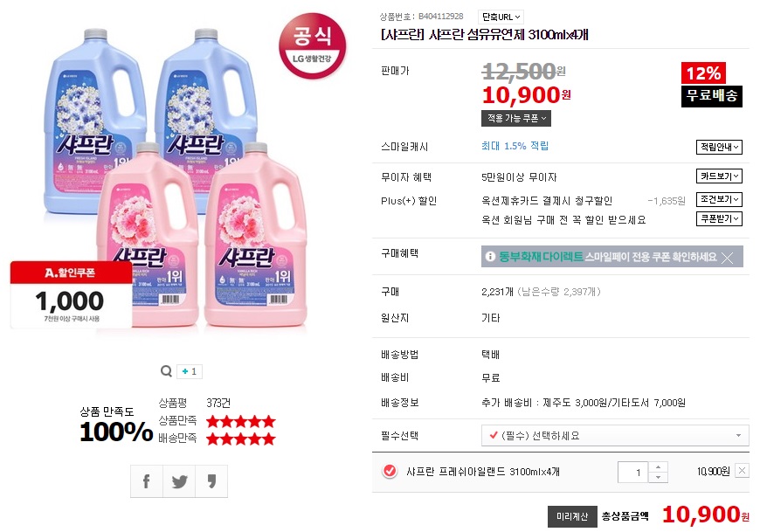The width and height of the screenshot is (760, 532).
Task: Click the +1 more images icon
Action: tap(189, 371)
